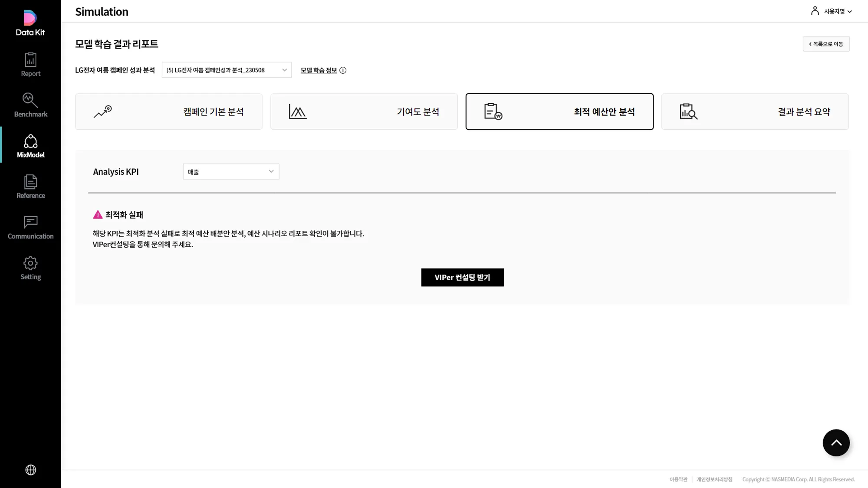This screenshot has width=868, height=488.
Task: Switch to 기여도 분석 tab
Action: pyautogui.click(x=364, y=111)
